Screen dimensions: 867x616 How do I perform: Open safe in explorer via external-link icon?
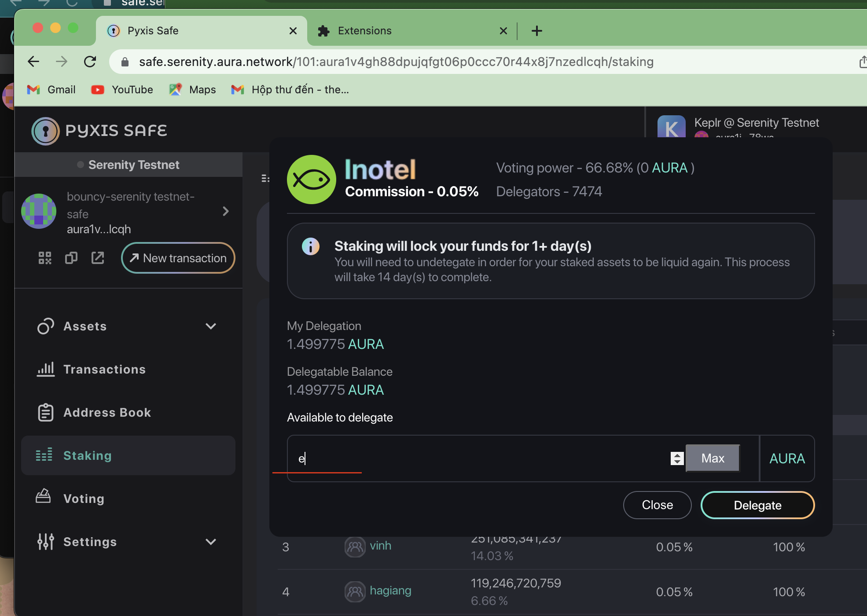coord(98,258)
